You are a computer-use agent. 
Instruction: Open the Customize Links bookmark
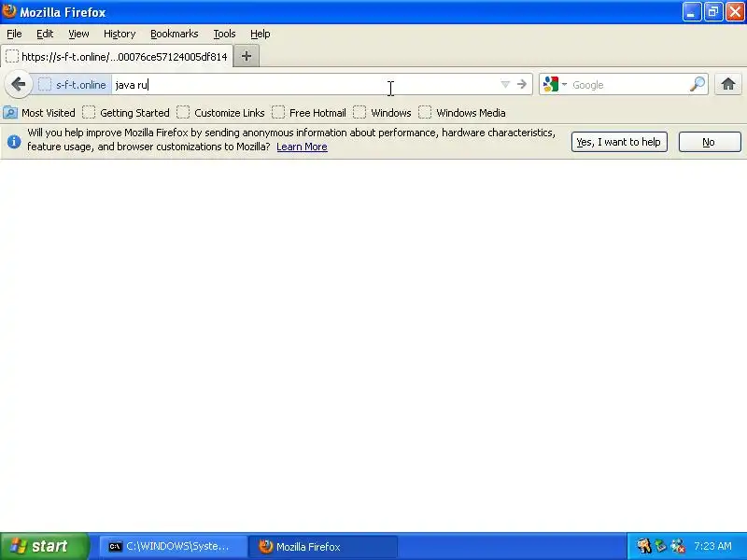pos(220,113)
